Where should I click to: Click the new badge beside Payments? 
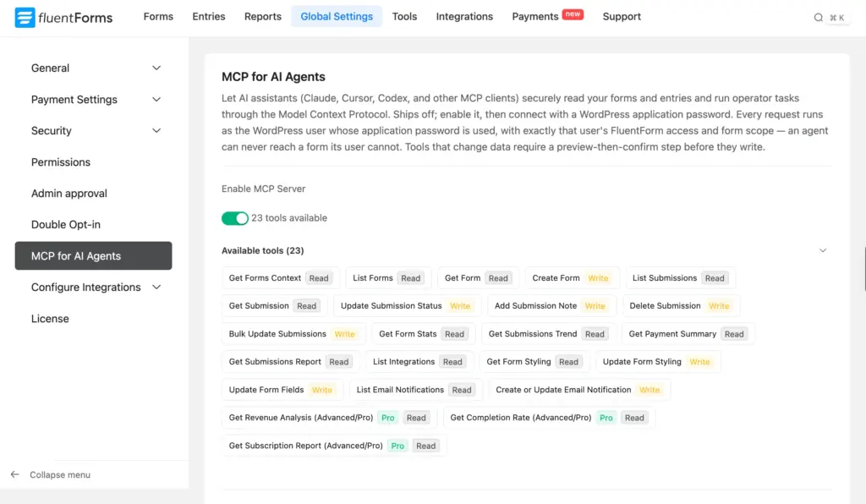(573, 14)
